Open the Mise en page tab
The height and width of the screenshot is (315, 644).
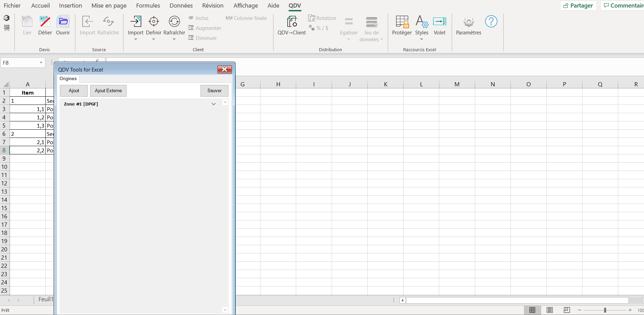(109, 6)
